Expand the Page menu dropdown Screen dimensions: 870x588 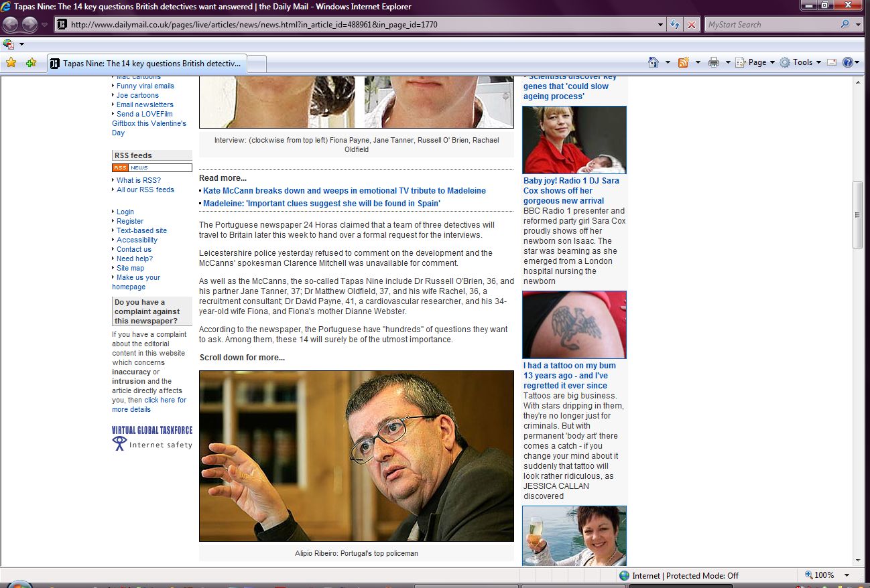756,62
